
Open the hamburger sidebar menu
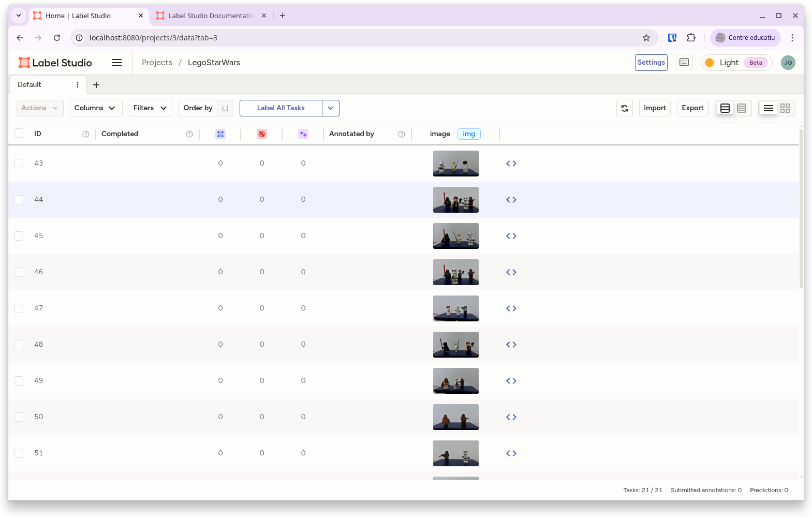[117, 63]
